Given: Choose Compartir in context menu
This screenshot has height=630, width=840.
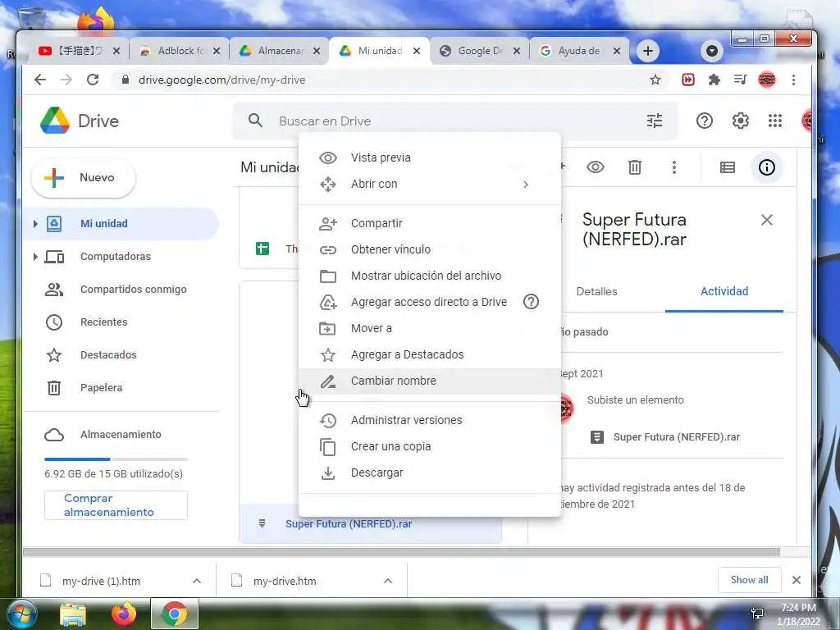Looking at the screenshot, I should 430,223.
